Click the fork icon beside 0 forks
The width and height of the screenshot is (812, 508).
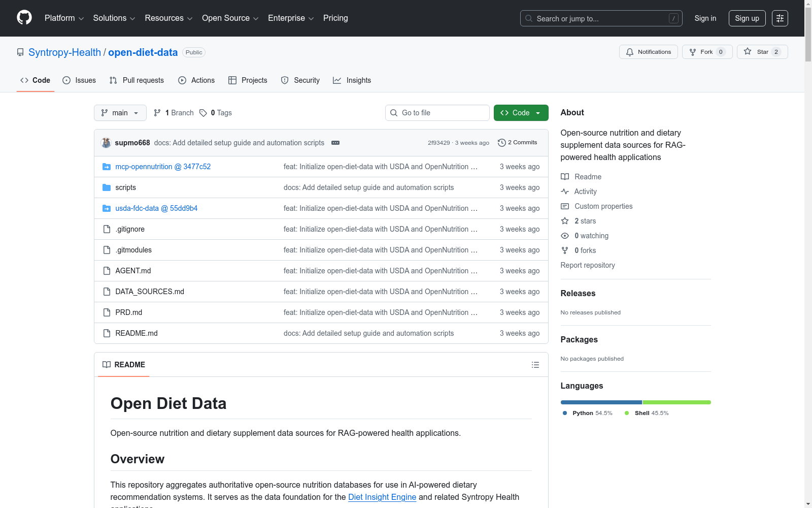(x=565, y=250)
